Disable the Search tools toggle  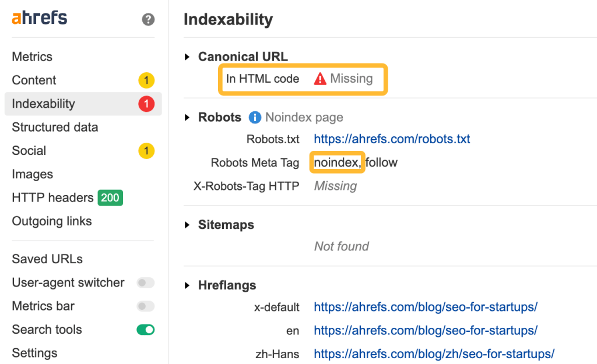click(145, 329)
